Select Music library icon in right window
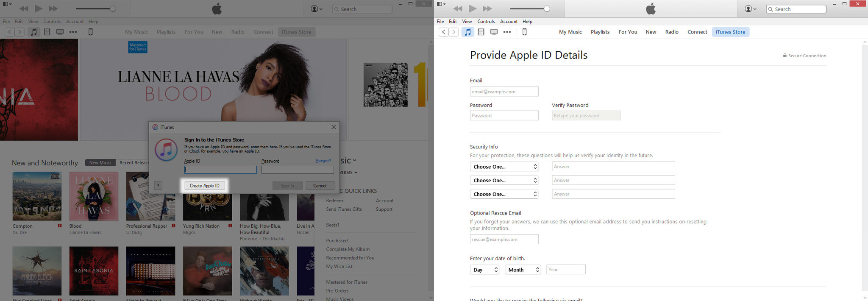 coord(467,32)
